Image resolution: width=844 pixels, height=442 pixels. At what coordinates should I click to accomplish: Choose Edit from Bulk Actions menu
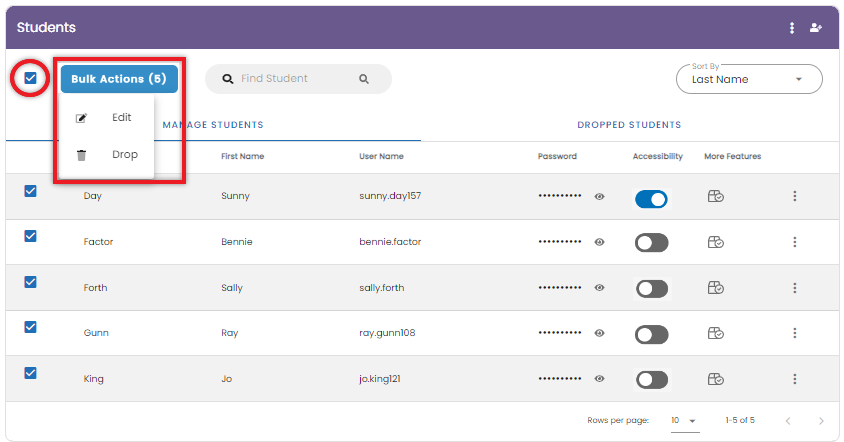(x=106, y=118)
